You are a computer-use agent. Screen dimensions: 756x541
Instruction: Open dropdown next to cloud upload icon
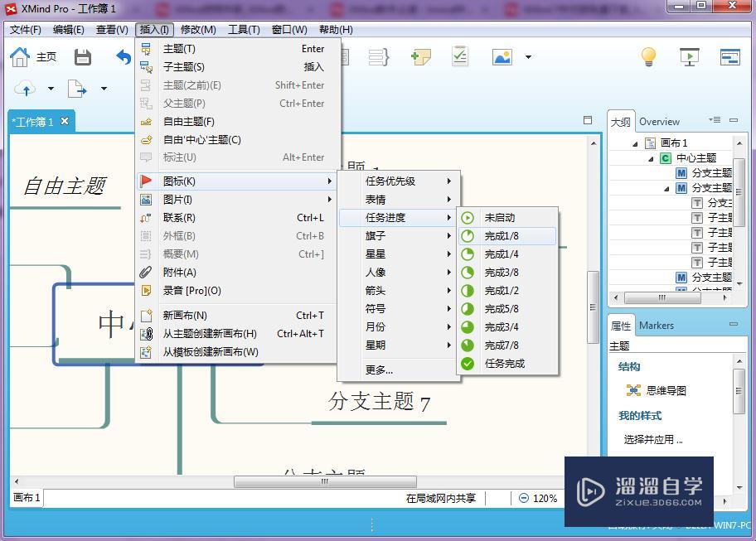(x=51, y=89)
